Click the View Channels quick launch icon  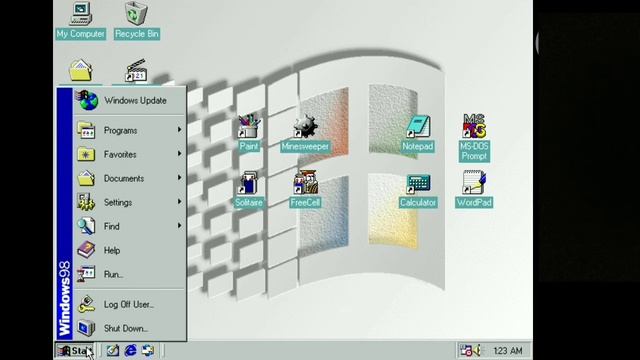(x=148, y=350)
